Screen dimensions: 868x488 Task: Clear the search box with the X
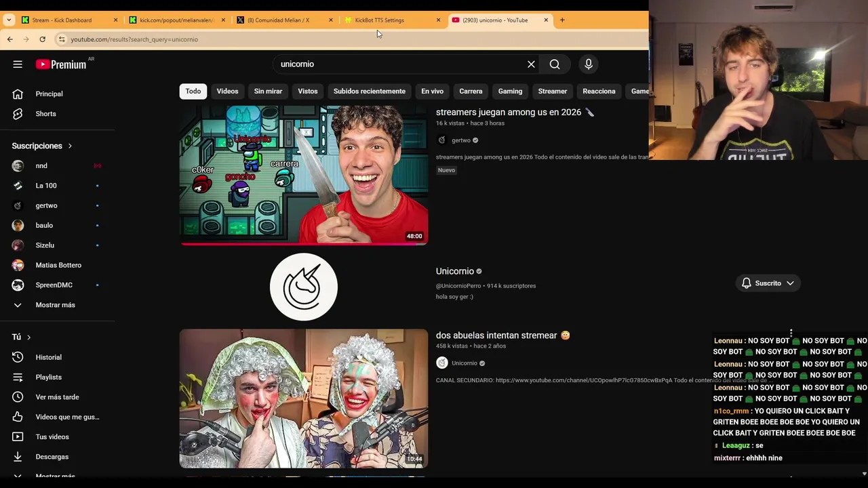[x=531, y=64]
